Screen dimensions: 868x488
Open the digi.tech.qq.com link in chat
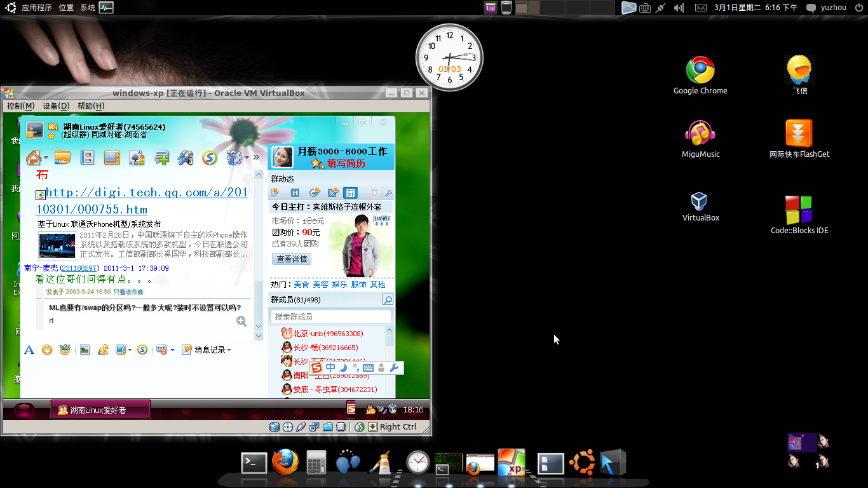point(142,201)
